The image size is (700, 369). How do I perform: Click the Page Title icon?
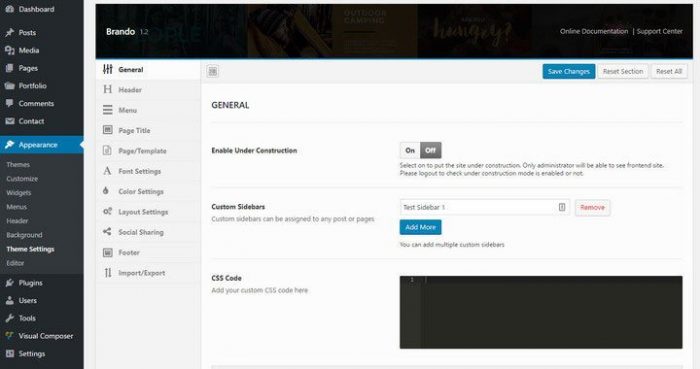pyautogui.click(x=108, y=130)
